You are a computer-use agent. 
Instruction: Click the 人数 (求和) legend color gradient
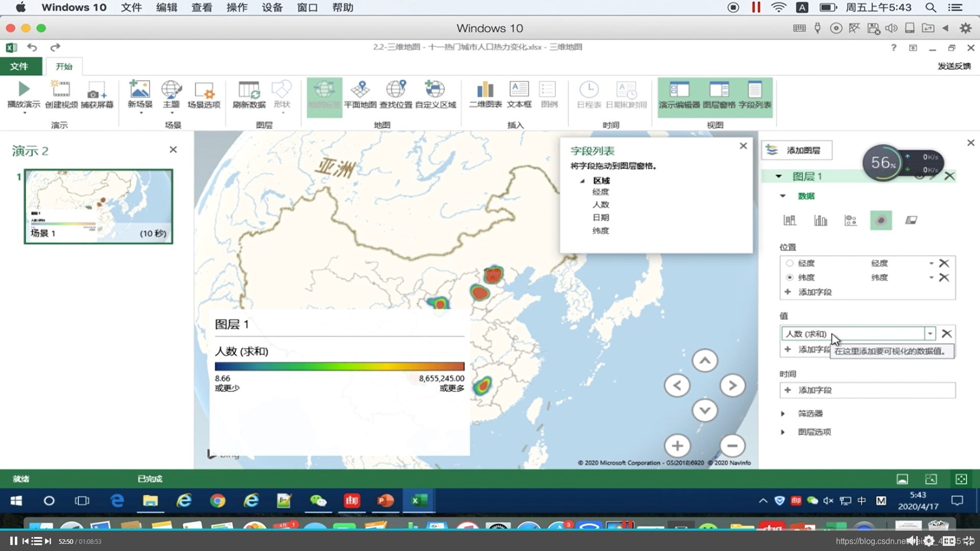(x=339, y=366)
